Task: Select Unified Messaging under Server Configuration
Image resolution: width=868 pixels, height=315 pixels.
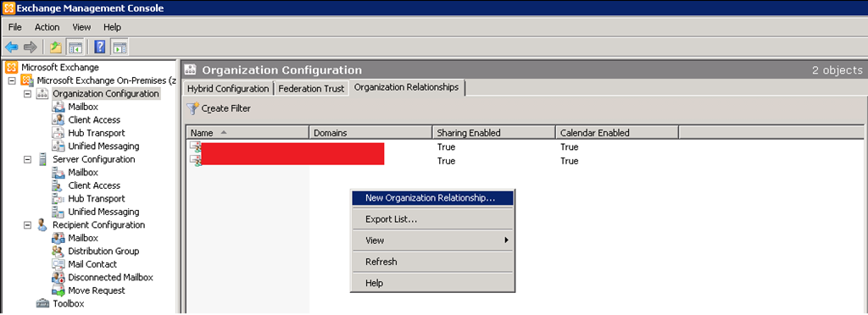Action: [x=103, y=212]
